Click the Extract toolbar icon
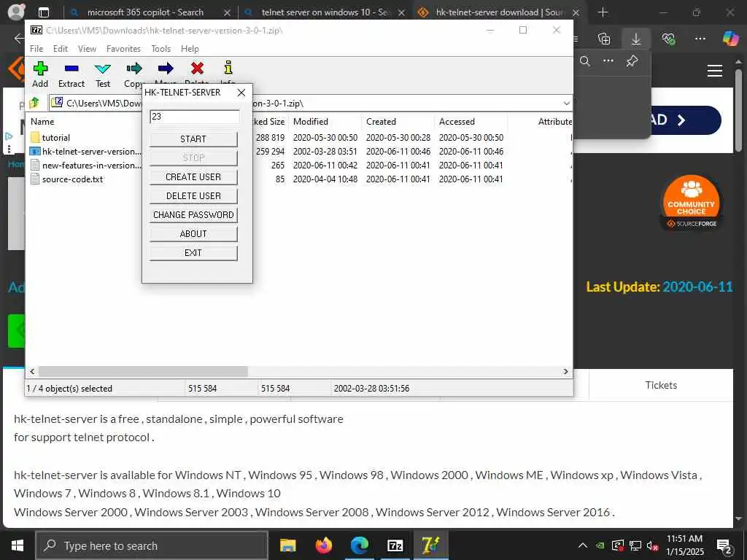 71,74
